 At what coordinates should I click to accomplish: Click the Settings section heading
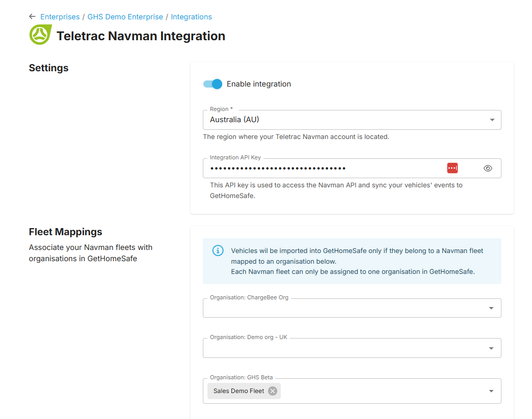click(x=48, y=68)
